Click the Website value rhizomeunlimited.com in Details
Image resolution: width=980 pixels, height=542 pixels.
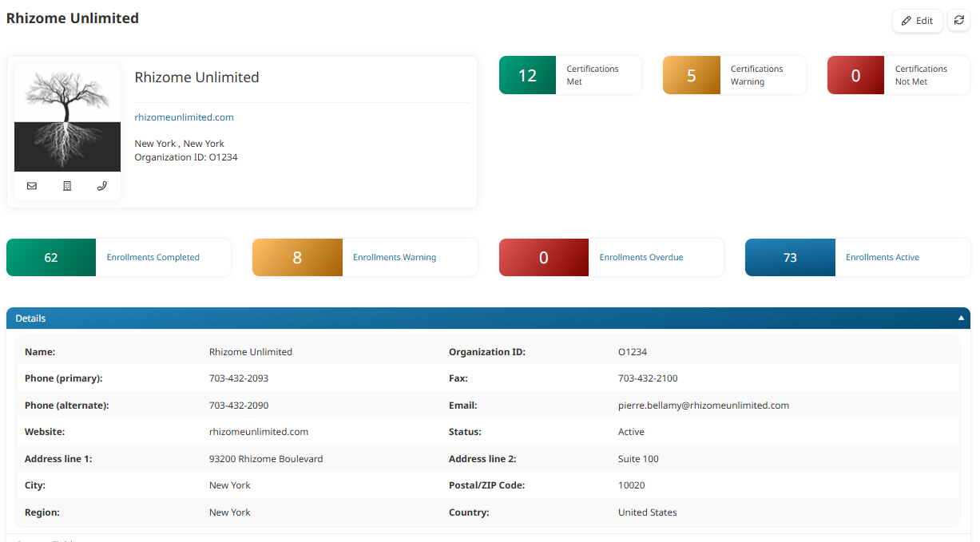pyautogui.click(x=259, y=432)
